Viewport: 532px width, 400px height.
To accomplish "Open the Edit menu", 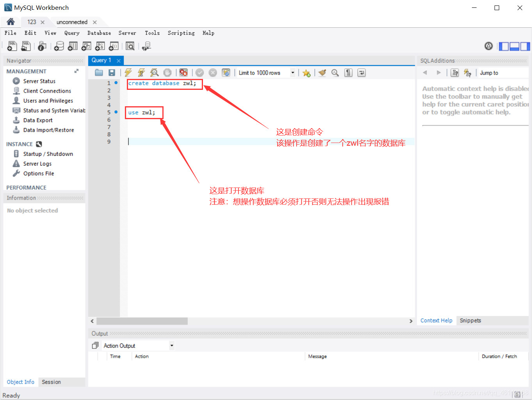I will pyautogui.click(x=30, y=33).
